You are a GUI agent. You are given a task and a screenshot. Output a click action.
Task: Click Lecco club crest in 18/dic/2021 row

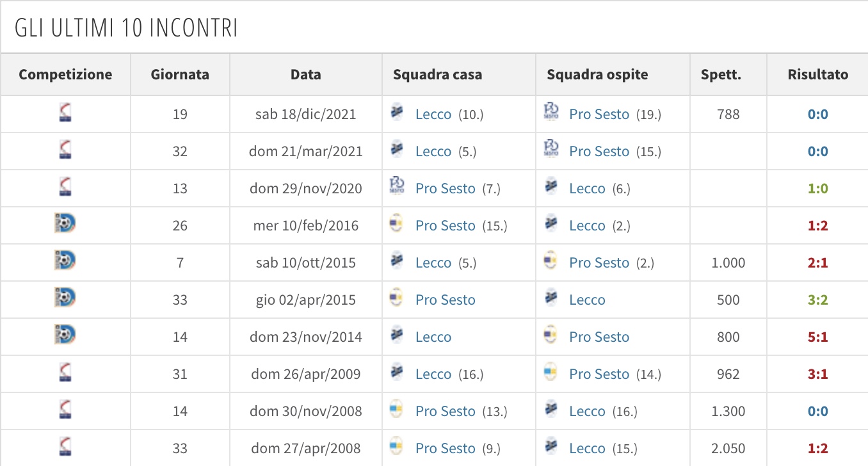[x=397, y=113]
